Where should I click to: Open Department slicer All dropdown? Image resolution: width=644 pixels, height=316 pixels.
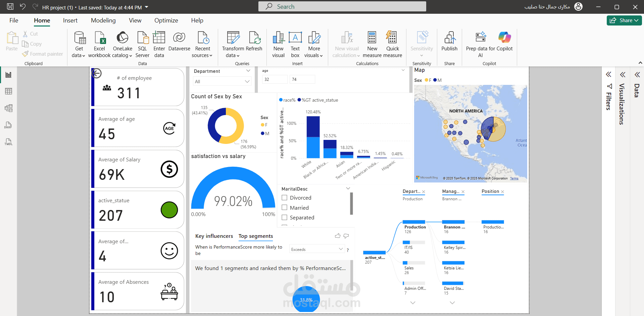tap(222, 81)
